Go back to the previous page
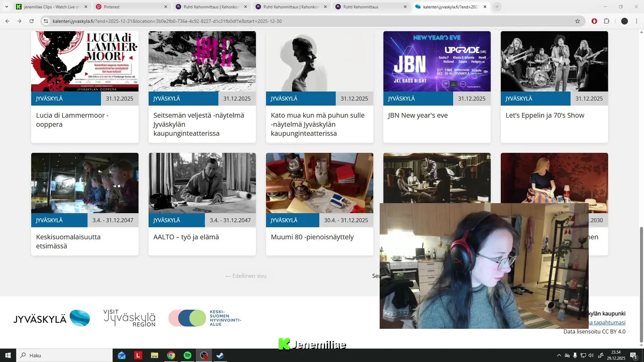Screen dimensions: 644x362 click(x=7, y=21)
